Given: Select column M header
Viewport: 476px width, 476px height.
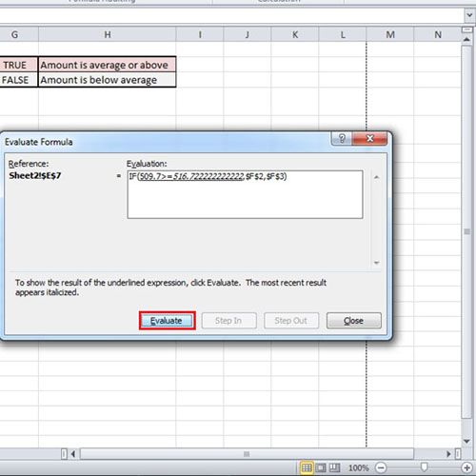Looking at the screenshot, I should coord(390,34).
